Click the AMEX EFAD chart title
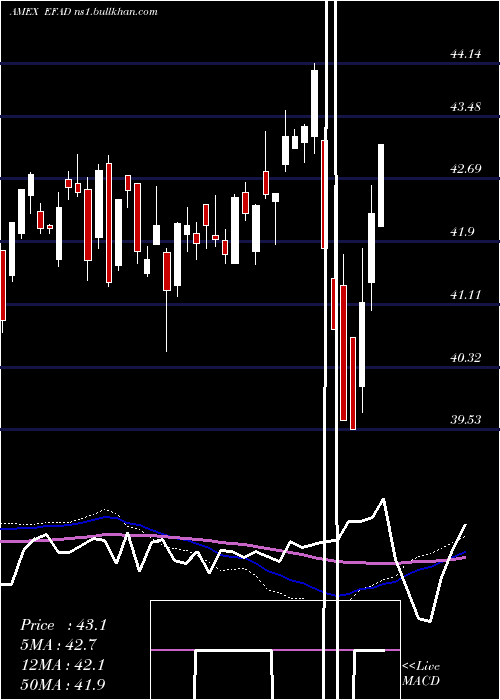Screen dimensions: 500x700 (x=83, y=12)
